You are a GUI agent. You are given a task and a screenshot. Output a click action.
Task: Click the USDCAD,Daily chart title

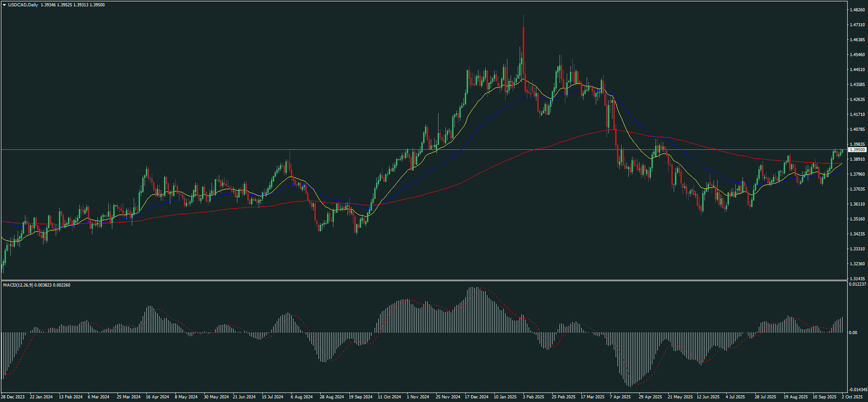[x=23, y=5]
